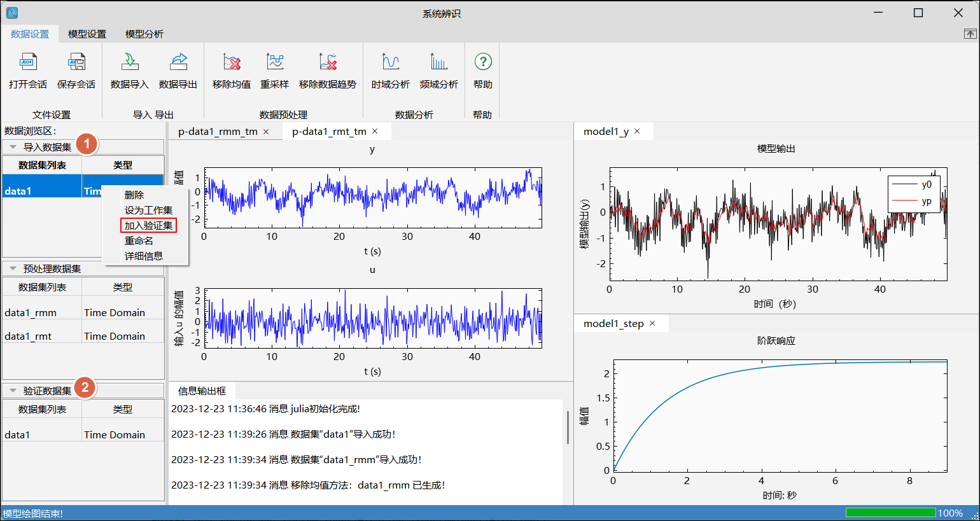Click the Open Session (打开会话) icon
Image resolution: width=980 pixels, height=521 pixels.
pos(28,62)
